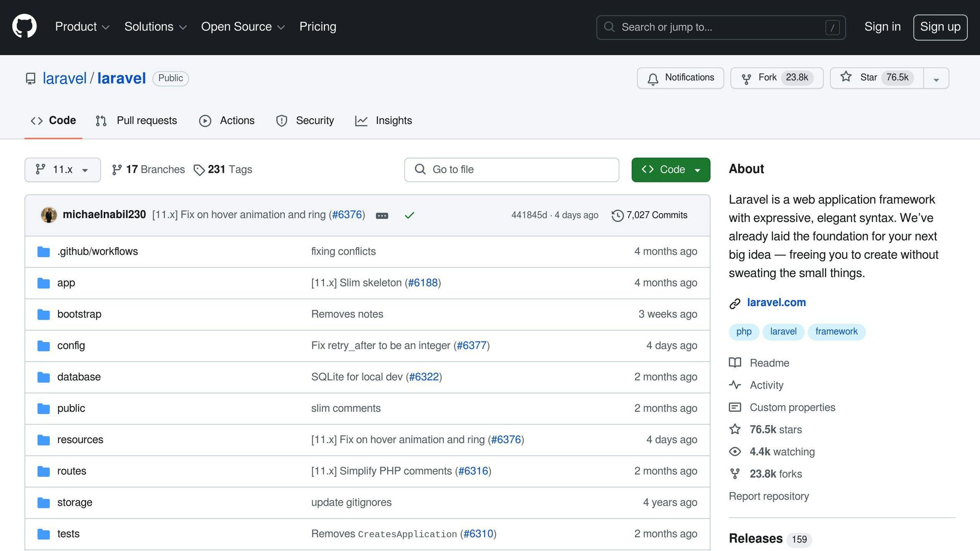Screen dimensions: 980x551
Task: Click the GitHub home logo icon
Action: [24, 26]
